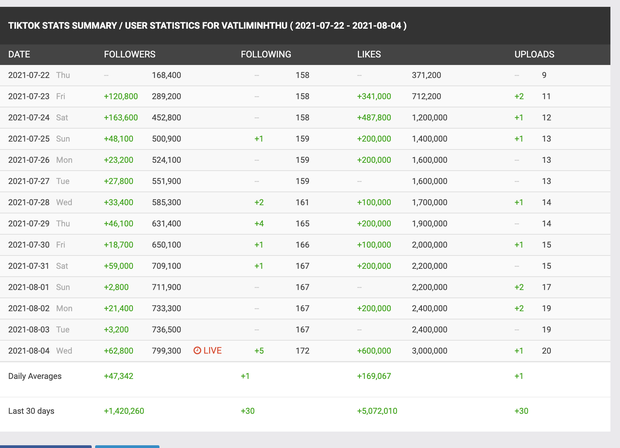
Task: Select the +600,000 likes gain value
Action: (x=374, y=351)
